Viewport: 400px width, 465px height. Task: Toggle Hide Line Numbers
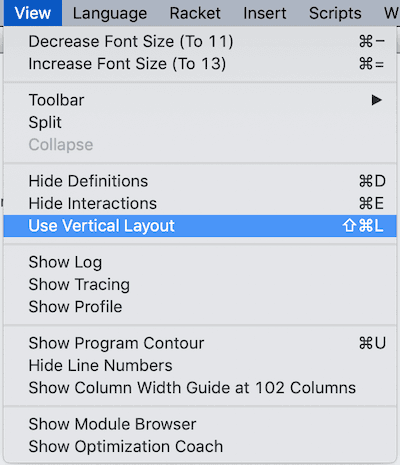click(x=200, y=365)
